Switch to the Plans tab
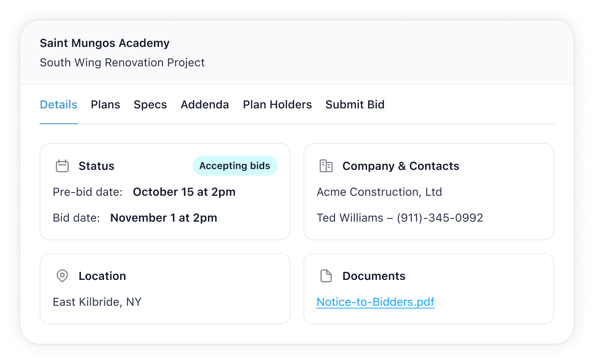Image resolution: width=594 pixels, height=364 pixels. point(105,104)
